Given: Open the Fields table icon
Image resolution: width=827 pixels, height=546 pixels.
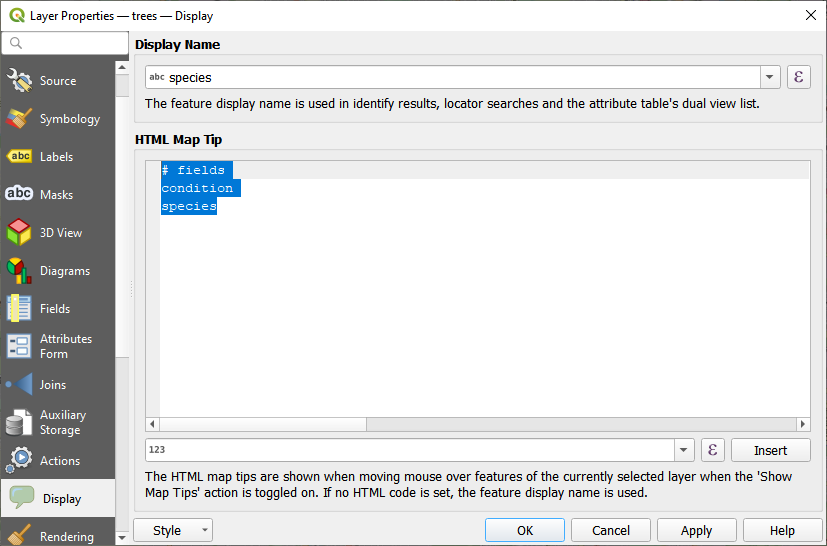Looking at the screenshot, I should 20,309.
